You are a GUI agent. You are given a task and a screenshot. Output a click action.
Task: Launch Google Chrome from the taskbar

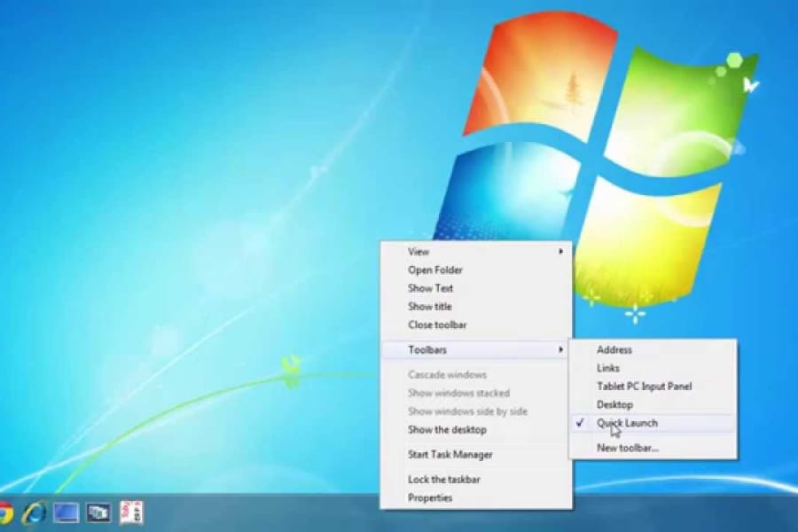pos(5,512)
